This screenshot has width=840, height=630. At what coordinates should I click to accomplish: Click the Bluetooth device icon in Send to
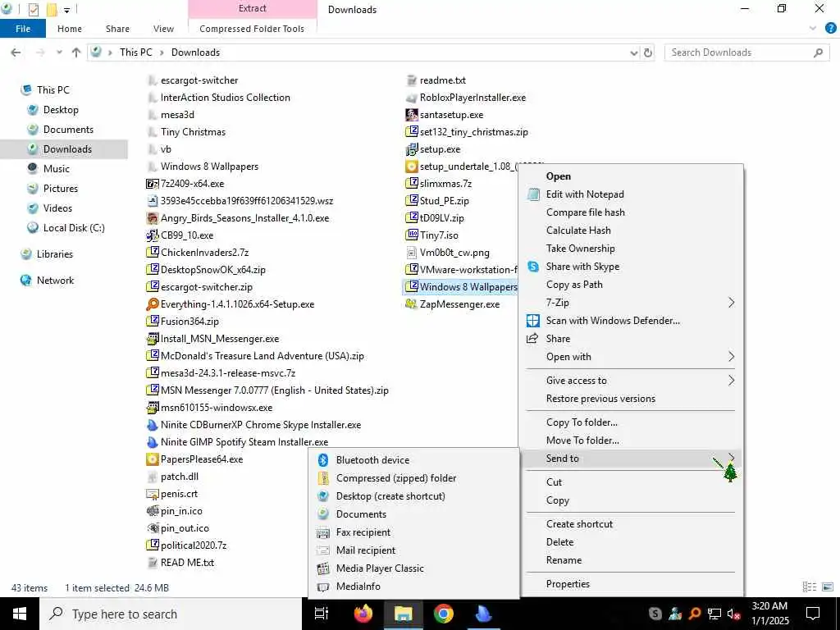point(323,460)
